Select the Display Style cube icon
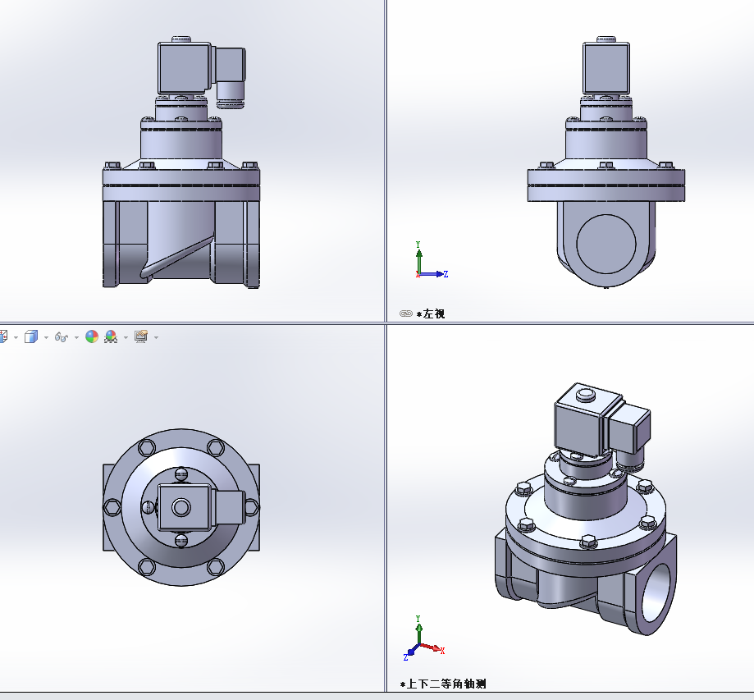The width and height of the screenshot is (754, 700). tap(31, 336)
